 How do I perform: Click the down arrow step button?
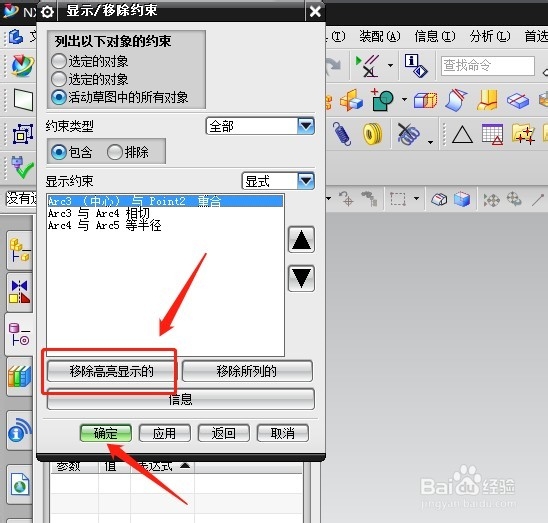point(301,278)
